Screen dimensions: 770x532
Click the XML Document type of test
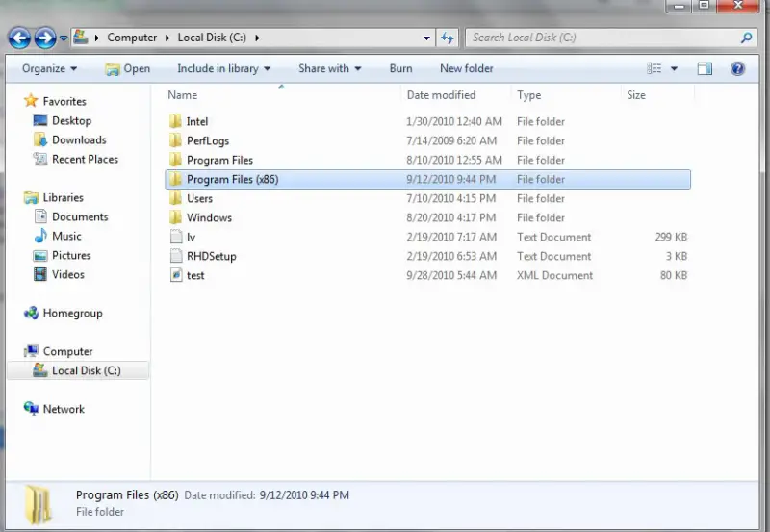pos(554,275)
